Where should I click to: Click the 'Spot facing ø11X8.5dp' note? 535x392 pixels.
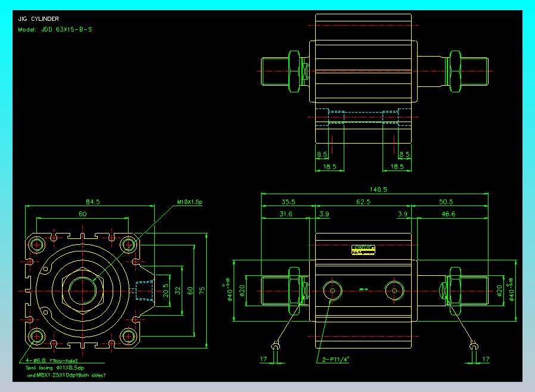pos(55,368)
